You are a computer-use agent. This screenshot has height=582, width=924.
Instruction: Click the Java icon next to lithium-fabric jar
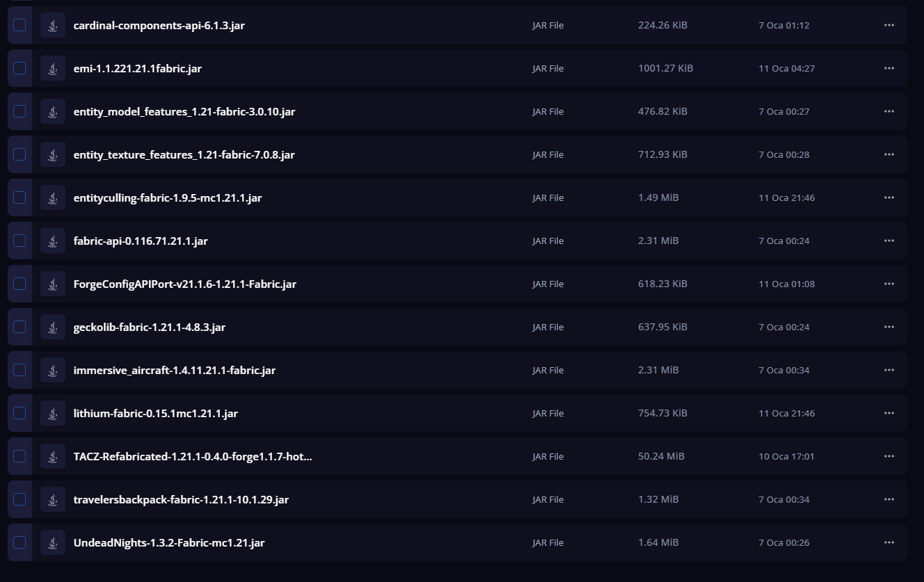[x=53, y=414]
